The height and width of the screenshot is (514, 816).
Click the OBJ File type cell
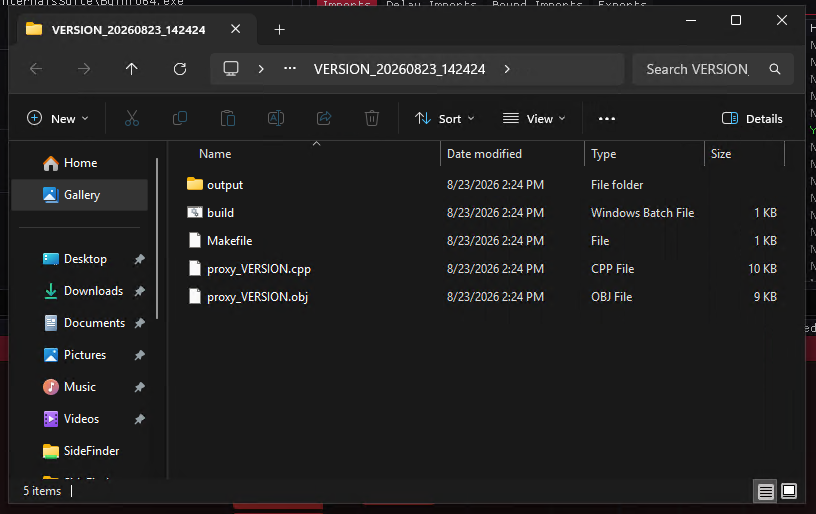(x=611, y=297)
